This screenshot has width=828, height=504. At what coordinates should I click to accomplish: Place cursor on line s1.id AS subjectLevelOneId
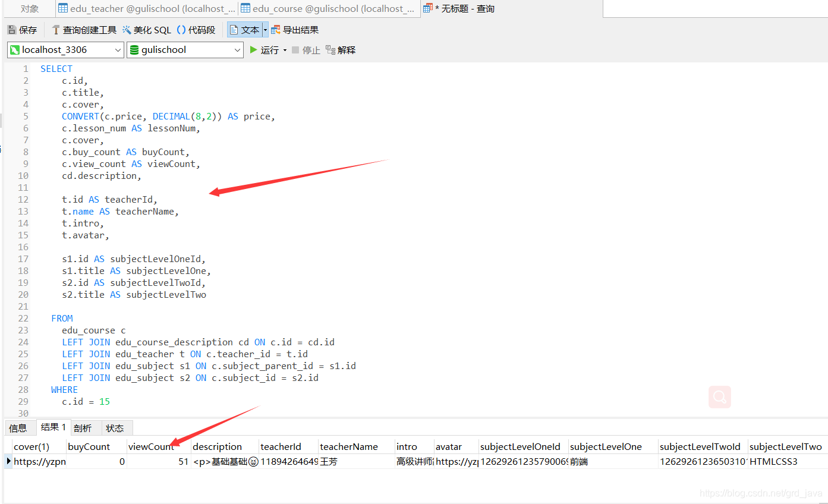[x=134, y=259]
